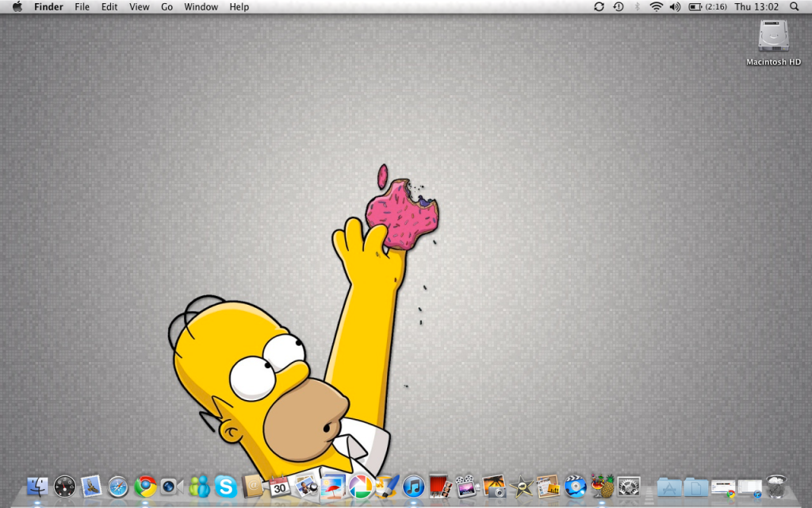
Task: Open the Go menu
Action: pyautogui.click(x=167, y=6)
